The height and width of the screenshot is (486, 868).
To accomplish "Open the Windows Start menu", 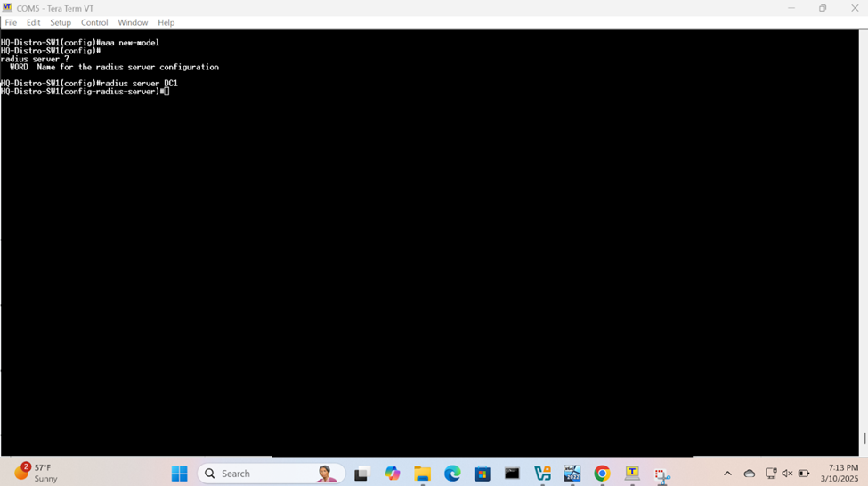I will (179, 474).
